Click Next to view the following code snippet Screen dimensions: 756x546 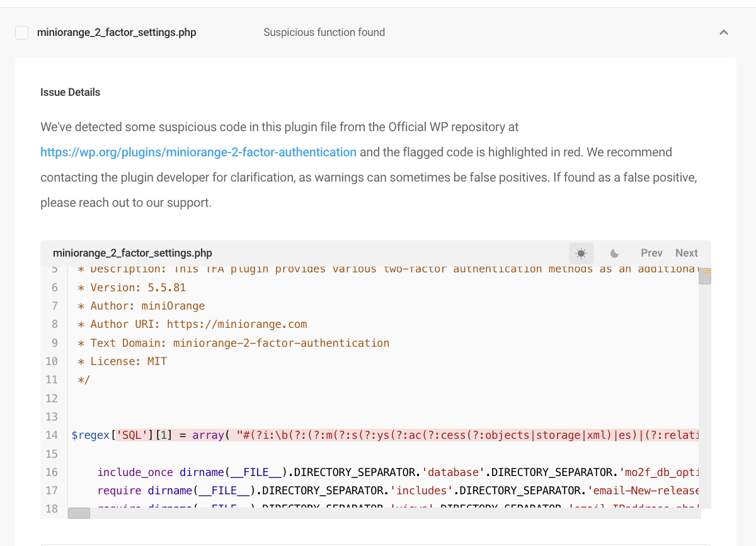point(686,253)
